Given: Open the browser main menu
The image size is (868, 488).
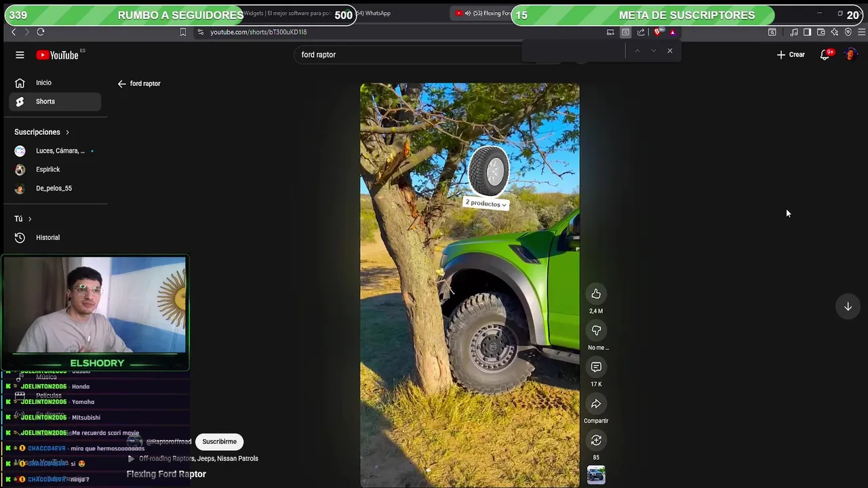Looking at the screenshot, I should click(862, 32).
